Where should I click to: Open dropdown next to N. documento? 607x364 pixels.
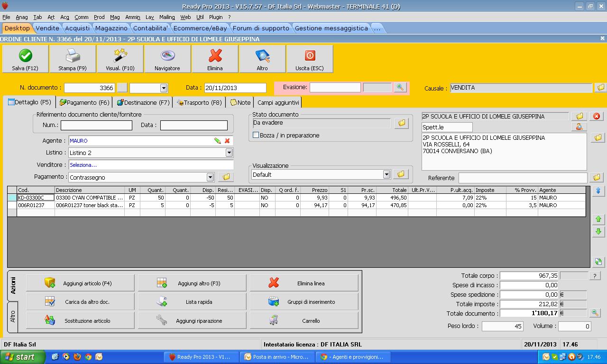[164, 88]
